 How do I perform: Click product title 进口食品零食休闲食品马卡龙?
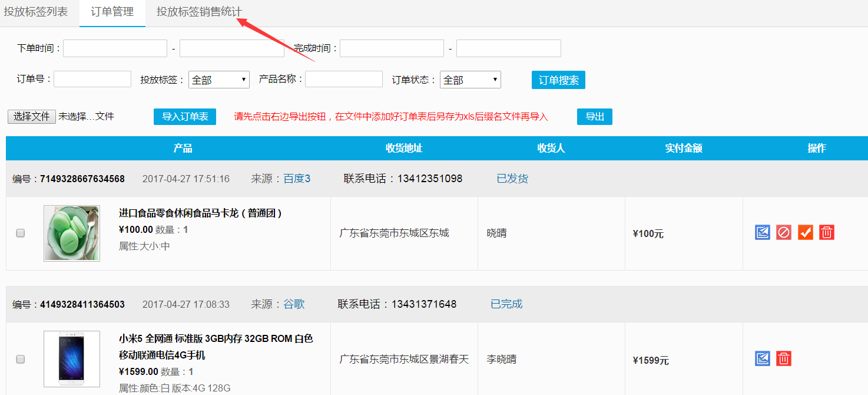click(x=201, y=213)
